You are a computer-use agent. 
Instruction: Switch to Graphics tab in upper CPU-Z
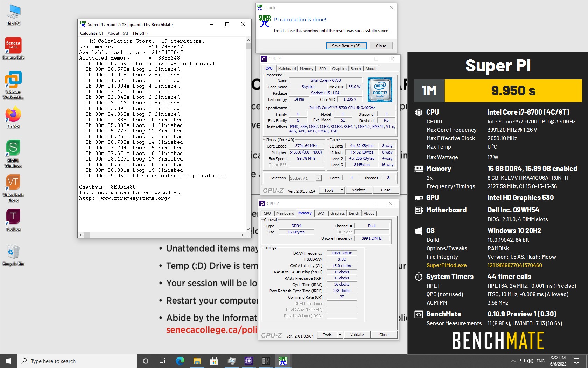339,69
